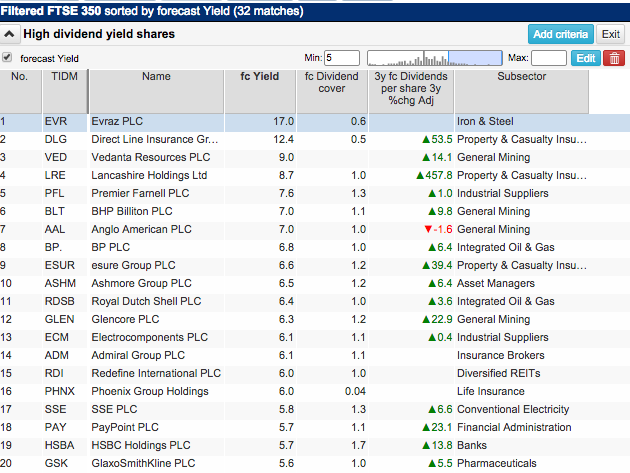Sort by fc Dividend cover column header
Image resolution: width=630 pixels, height=473 pixels.
pos(332,92)
